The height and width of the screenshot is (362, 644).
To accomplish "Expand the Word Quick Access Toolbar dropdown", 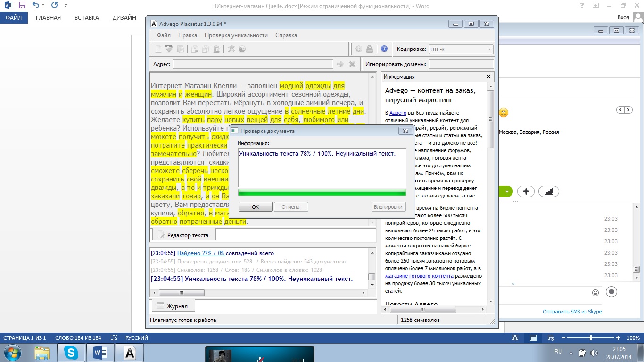I will click(66, 6).
